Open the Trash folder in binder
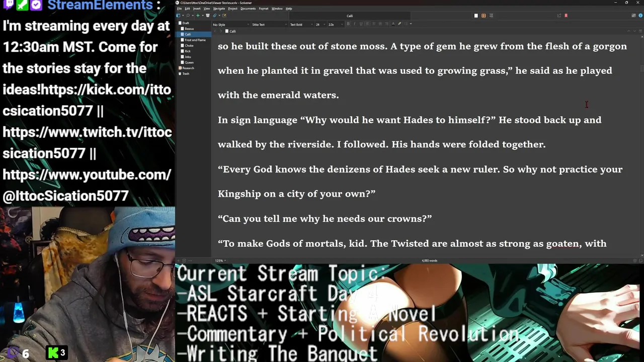The height and width of the screenshot is (362, 644). coord(186,74)
